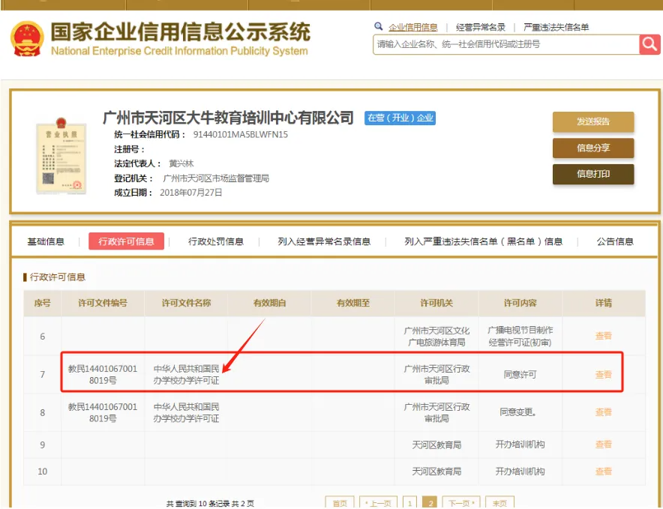Viewport: 663px width, 509px height.
Task: Click the 信息分享 button
Action: (593, 148)
